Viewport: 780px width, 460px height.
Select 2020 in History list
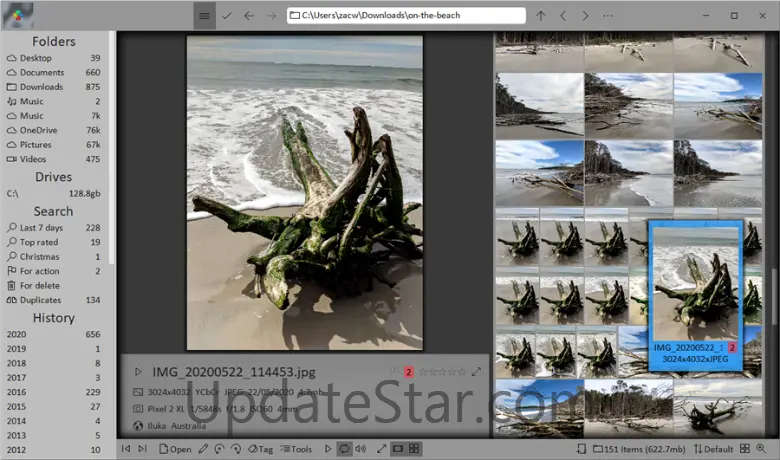coord(53,334)
